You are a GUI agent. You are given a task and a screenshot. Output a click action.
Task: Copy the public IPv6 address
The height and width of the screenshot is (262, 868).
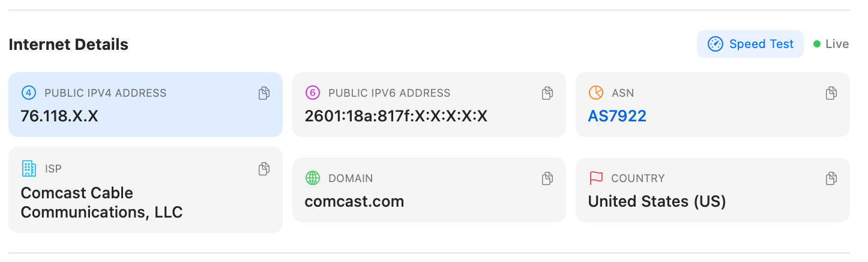[547, 93]
